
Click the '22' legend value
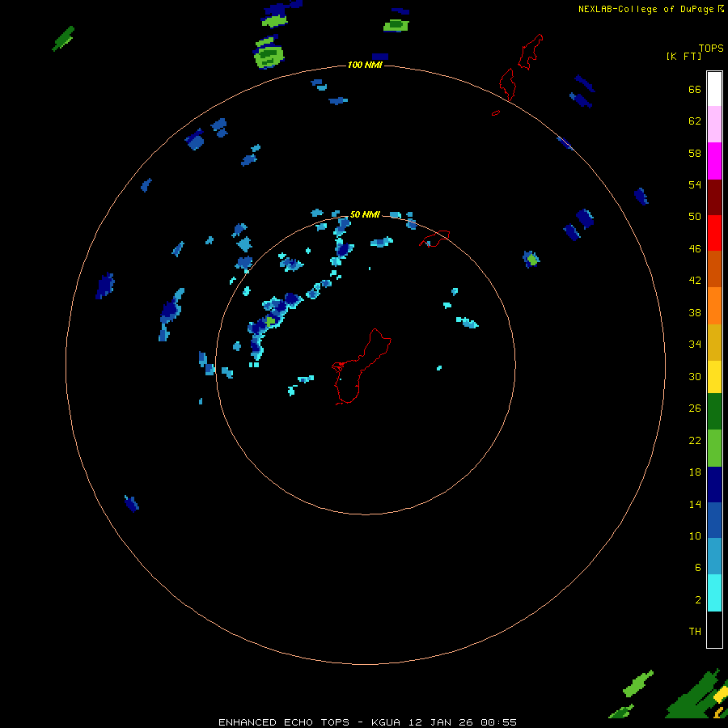pos(695,440)
